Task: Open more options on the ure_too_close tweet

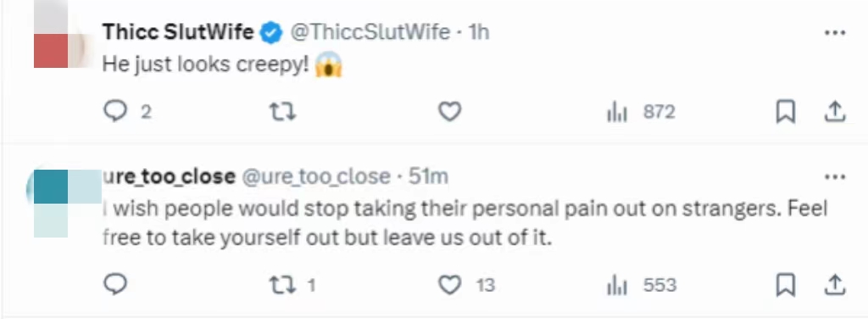Action: coord(835,177)
